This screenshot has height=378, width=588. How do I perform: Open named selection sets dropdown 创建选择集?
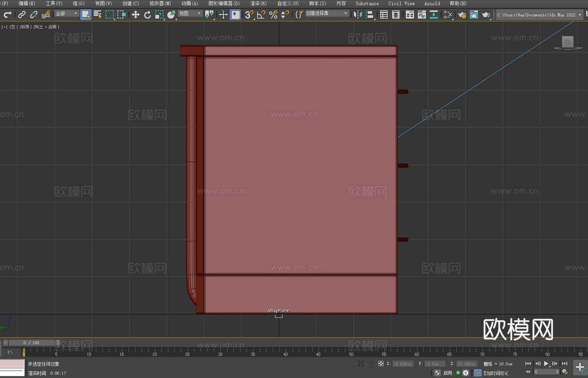tap(327, 13)
